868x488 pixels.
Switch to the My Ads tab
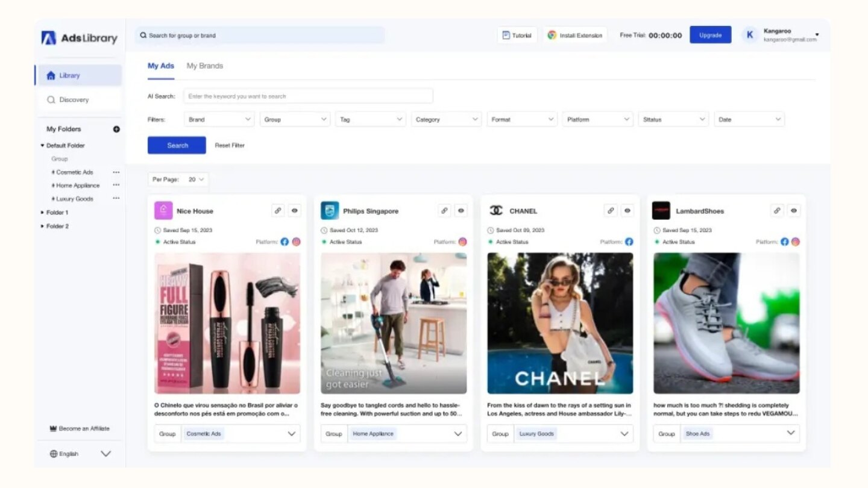161,66
